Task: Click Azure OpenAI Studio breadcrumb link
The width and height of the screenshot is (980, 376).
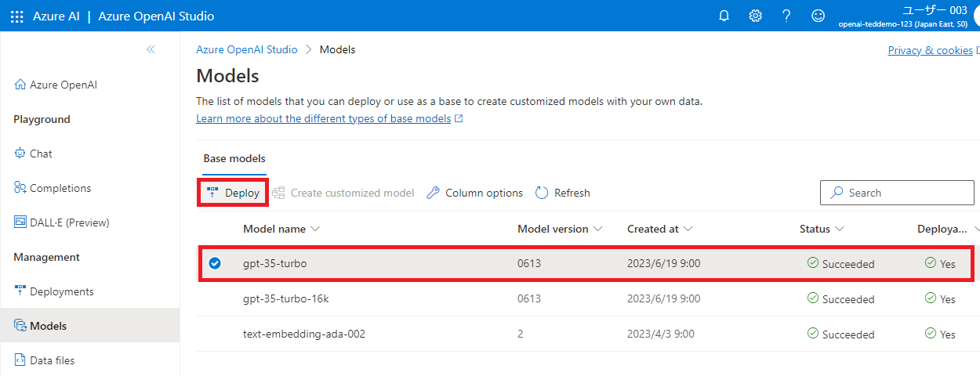Action: coord(247,49)
